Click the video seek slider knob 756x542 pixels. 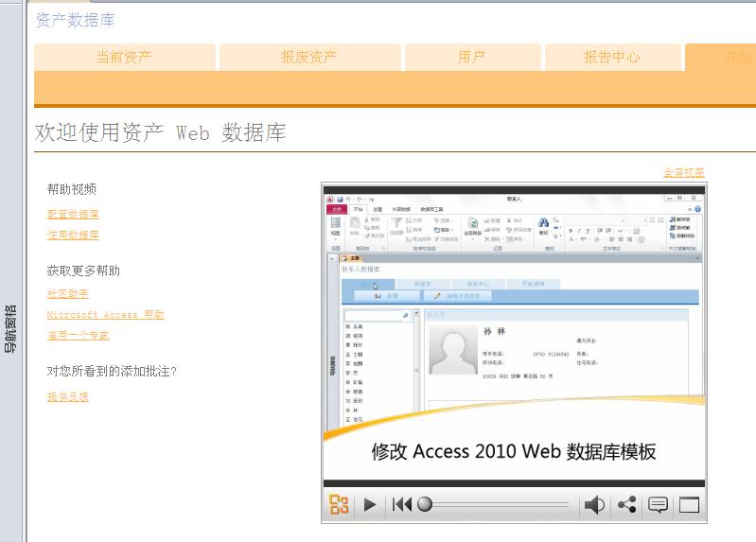tap(425, 504)
